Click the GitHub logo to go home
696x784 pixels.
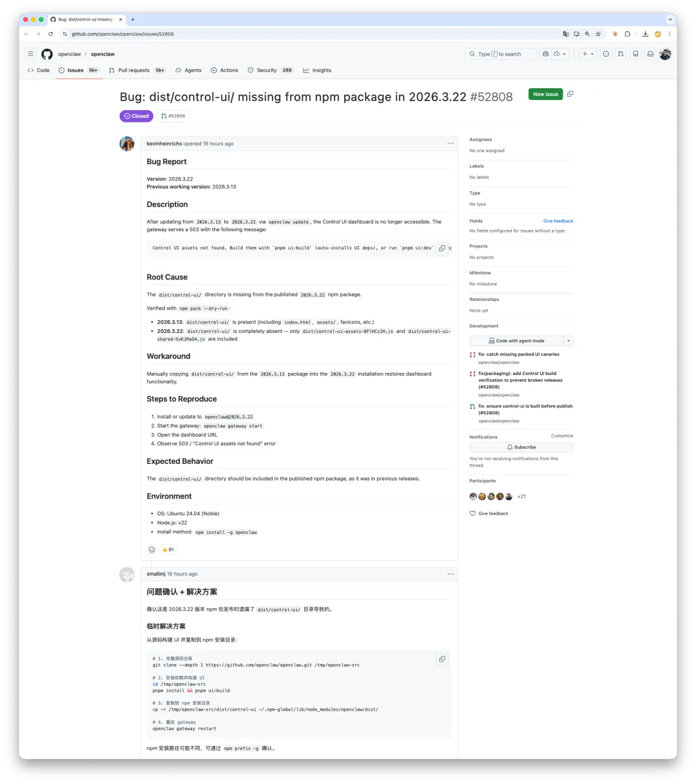[47, 54]
